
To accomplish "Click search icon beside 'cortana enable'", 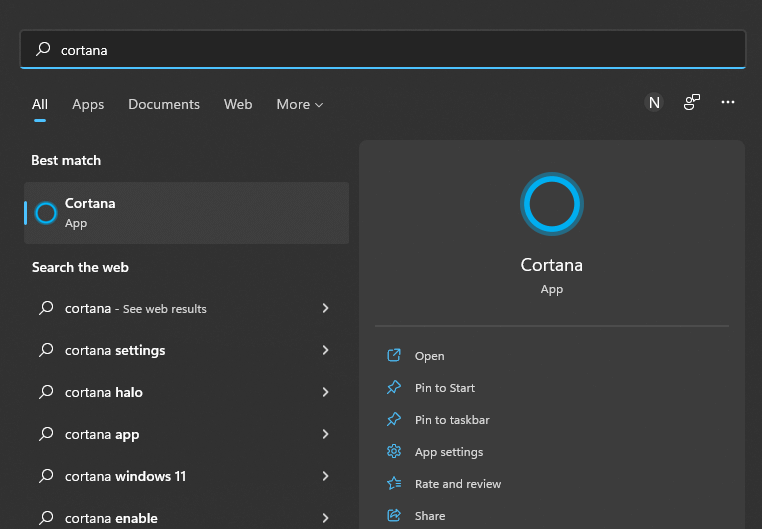I will point(46,517).
